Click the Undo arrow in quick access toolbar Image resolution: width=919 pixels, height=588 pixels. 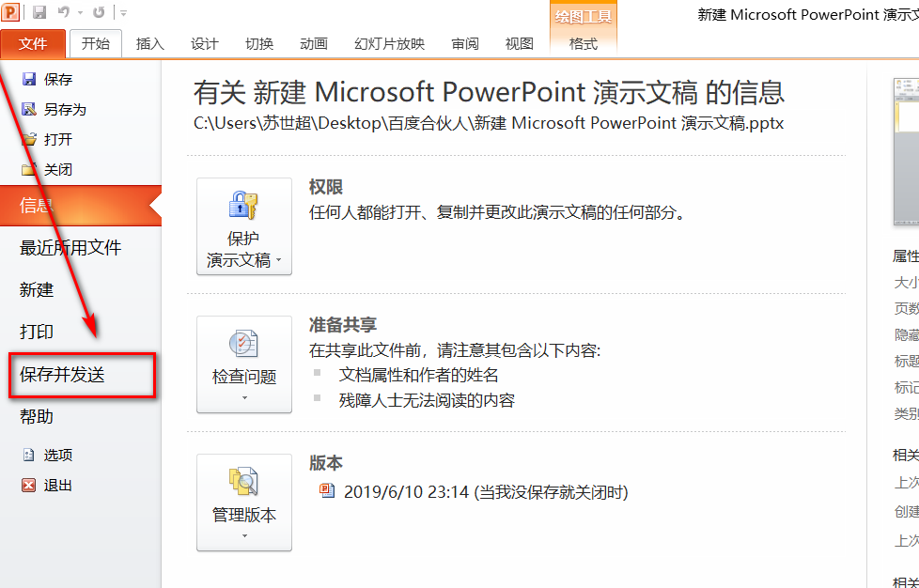click(x=64, y=11)
